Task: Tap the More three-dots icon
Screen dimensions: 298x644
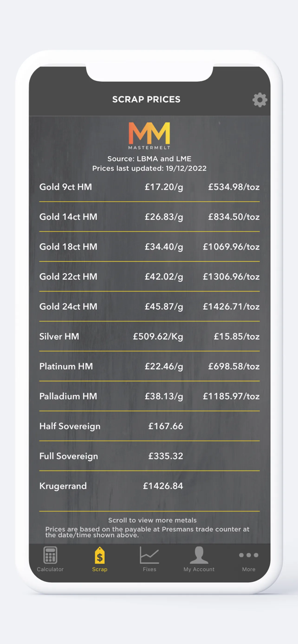Action: point(249,555)
